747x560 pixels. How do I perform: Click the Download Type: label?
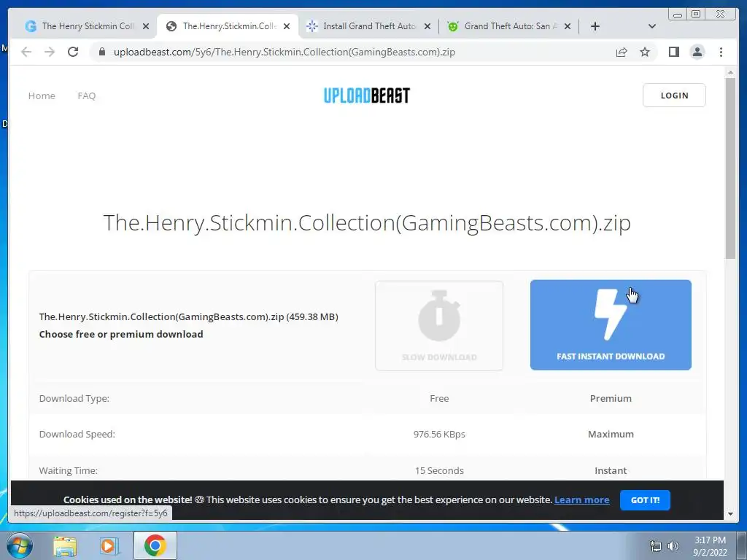tap(74, 399)
